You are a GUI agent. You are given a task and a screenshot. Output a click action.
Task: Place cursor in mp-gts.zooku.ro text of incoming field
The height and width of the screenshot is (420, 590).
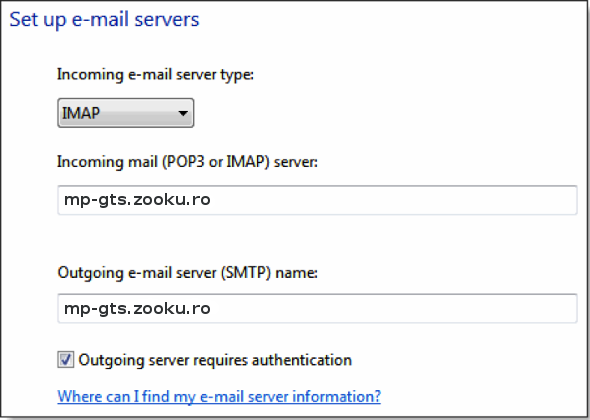click(x=137, y=200)
